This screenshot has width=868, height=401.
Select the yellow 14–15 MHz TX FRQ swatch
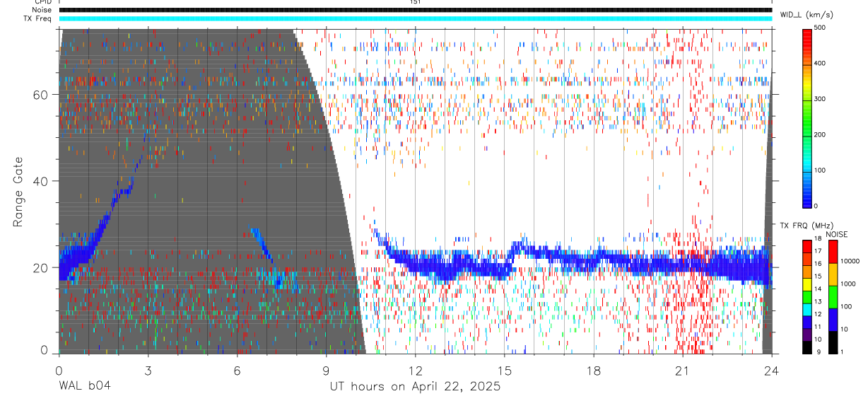click(807, 284)
